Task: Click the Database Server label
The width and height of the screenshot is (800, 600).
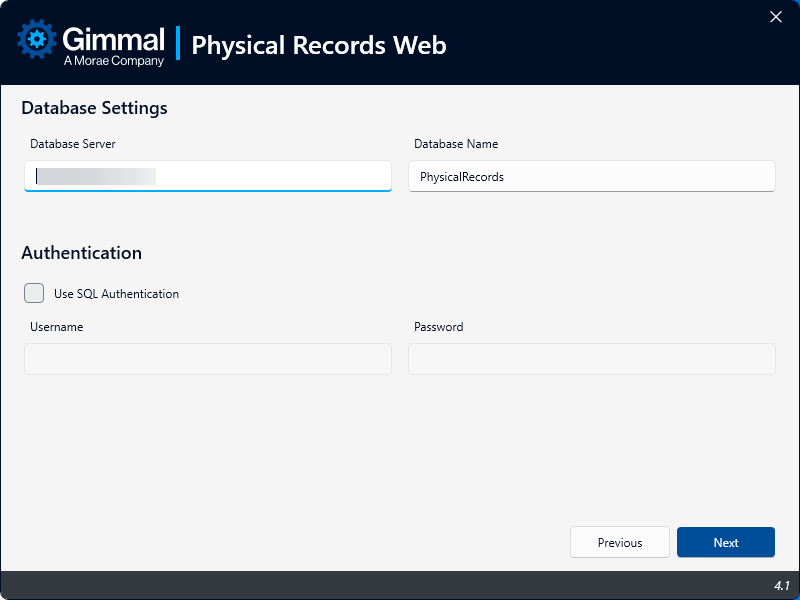Action: point(73,144)
